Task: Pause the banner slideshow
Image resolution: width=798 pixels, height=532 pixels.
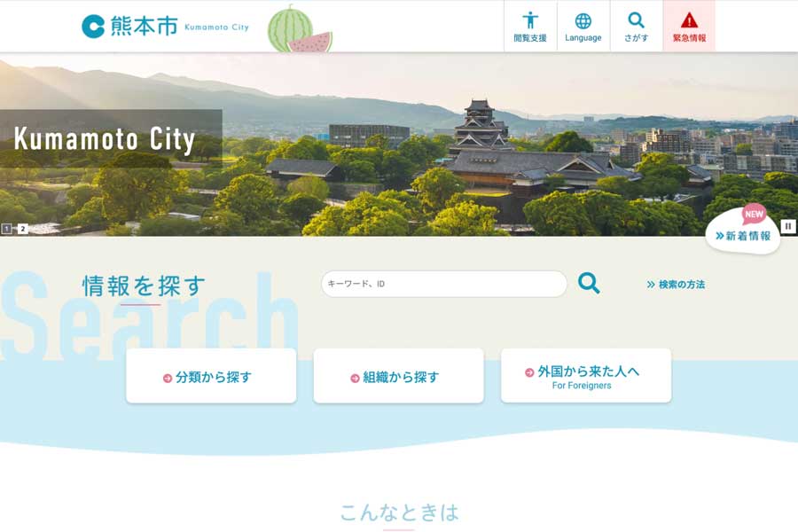Action: click(x=787, y=226)
